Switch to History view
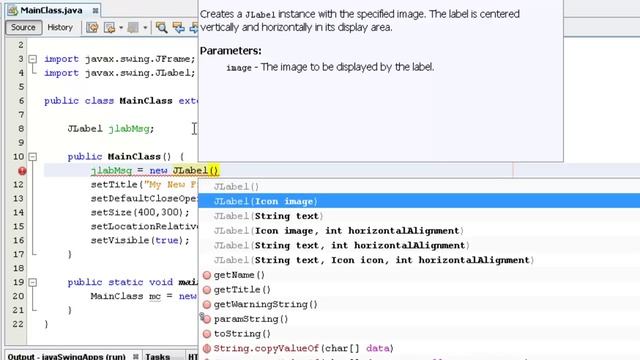This screenshot has width=640, height=360. (x=60, y=27)
